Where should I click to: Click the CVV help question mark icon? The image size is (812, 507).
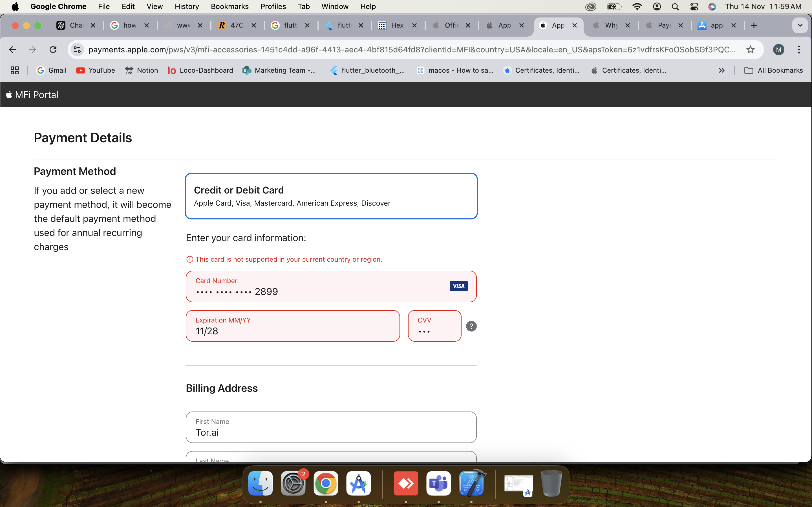click(471, 326)
